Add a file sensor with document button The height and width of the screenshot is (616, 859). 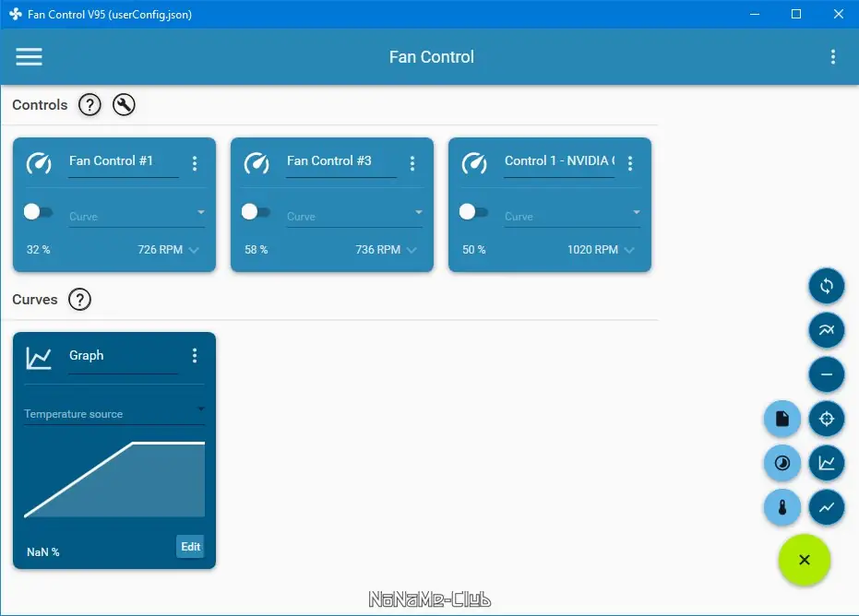tap(782, 419)
